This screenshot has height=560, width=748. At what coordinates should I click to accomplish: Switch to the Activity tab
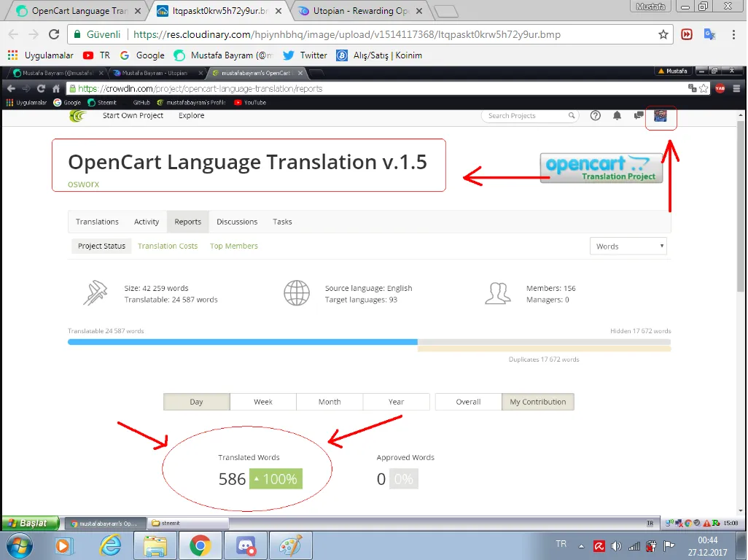(147, 222)
